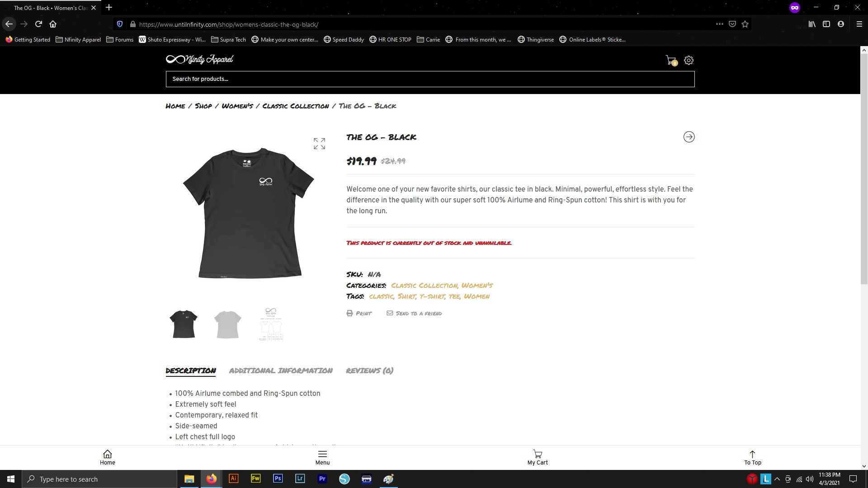868x488 pixels.
Task: Switch to Additional Information tab
Action: point(281,371)
